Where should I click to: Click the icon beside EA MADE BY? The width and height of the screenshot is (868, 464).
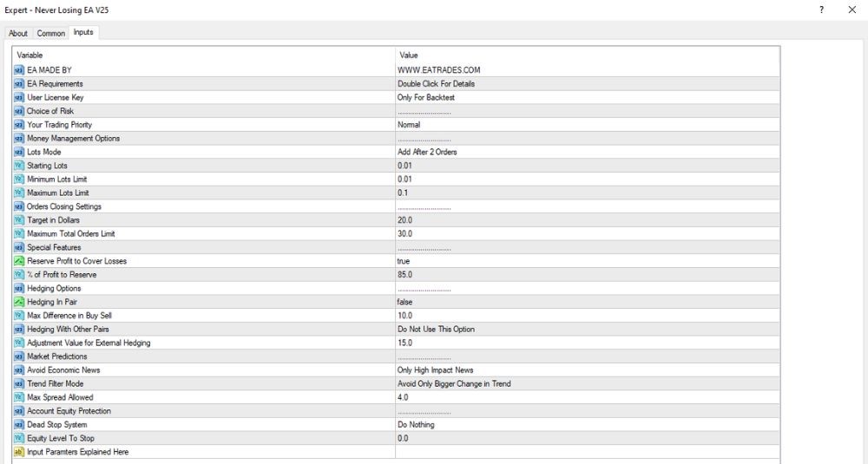coord(19,70)
